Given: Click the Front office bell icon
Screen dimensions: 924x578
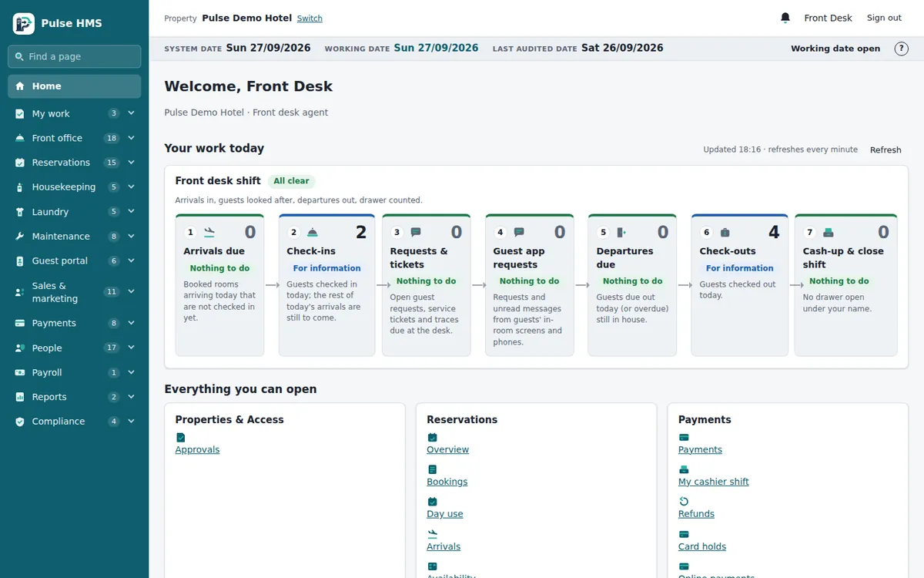Looking at the screenshot, I should pos(20,138).
